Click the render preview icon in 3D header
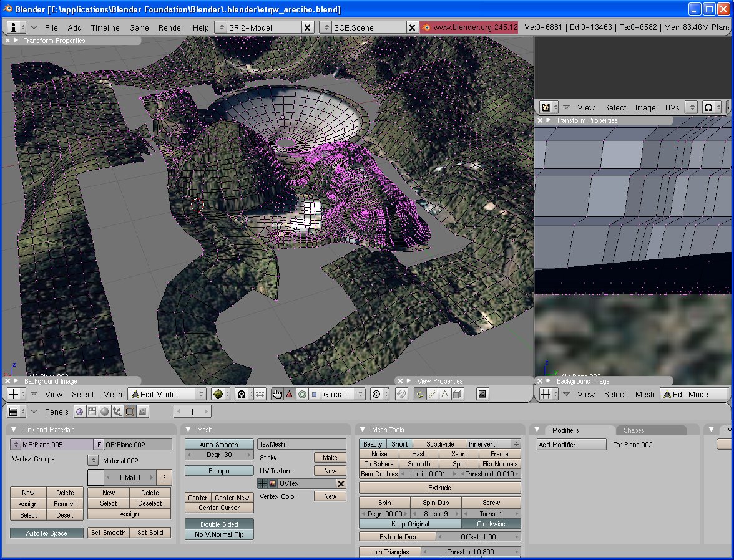The height and width of the screenshot is (560, 734). tap(482, 394)
